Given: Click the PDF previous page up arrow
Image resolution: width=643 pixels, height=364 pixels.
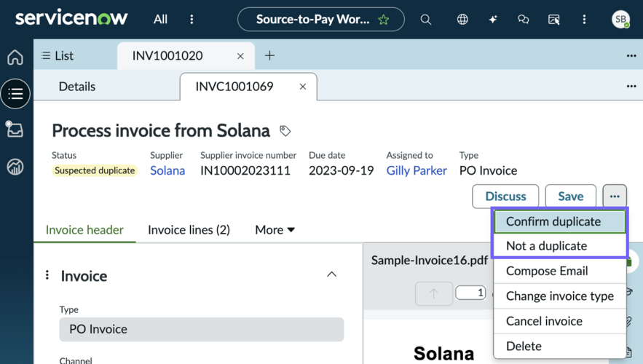Looking at the screenshot, I should (x=433, y=293).
